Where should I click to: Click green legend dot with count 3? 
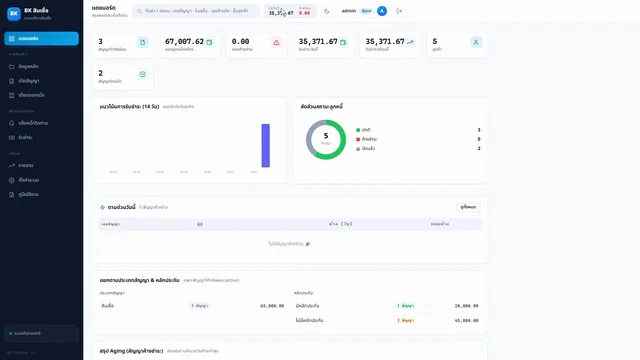coord(358,130)
